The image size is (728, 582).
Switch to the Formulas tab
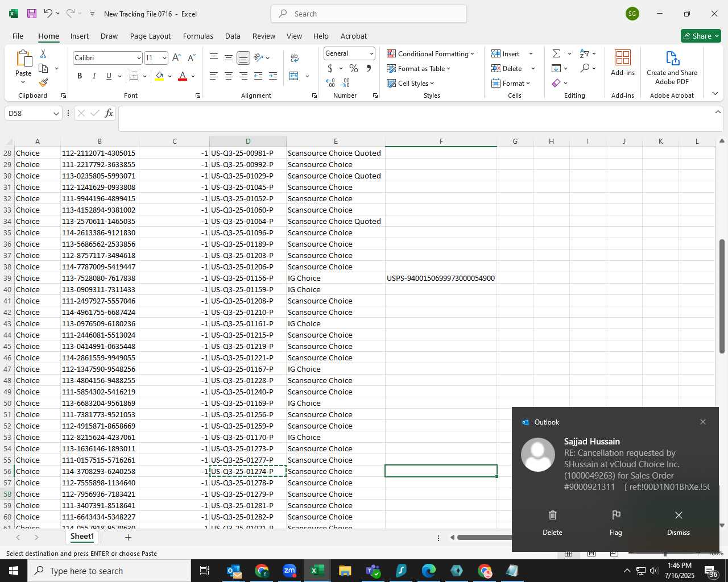198,36
